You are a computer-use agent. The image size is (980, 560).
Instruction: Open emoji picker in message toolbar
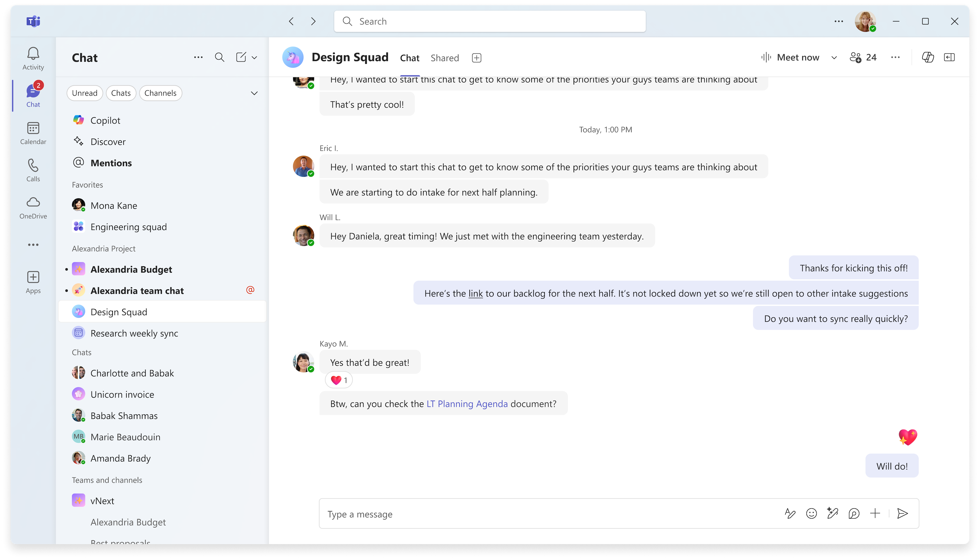coord(812,514)
